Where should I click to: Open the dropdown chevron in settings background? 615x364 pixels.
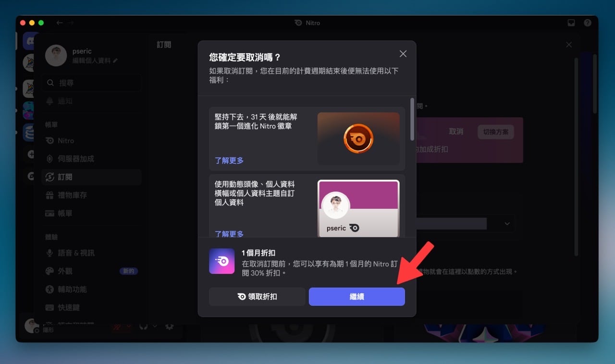507,224
